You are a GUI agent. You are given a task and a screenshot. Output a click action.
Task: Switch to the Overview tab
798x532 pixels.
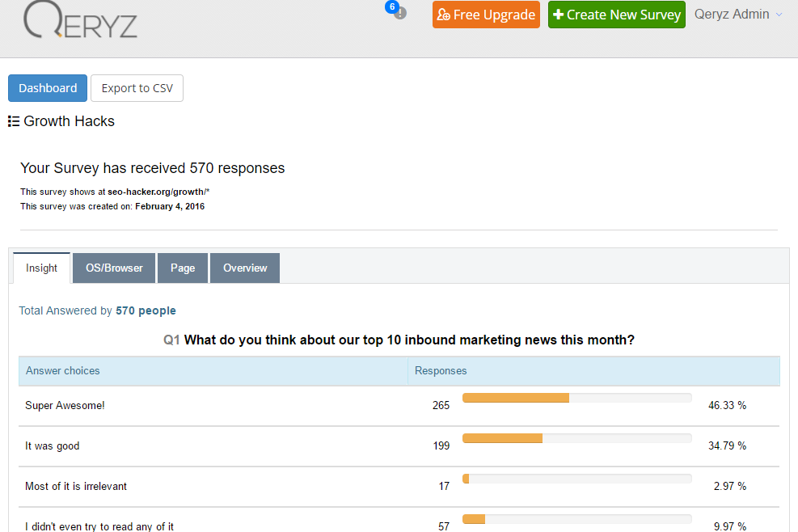[245, 268]
